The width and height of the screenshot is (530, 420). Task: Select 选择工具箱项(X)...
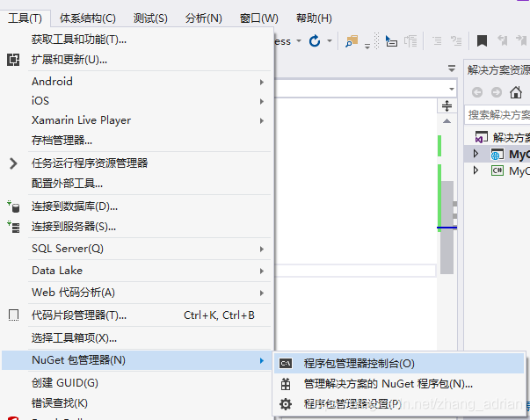click(74, 338)
